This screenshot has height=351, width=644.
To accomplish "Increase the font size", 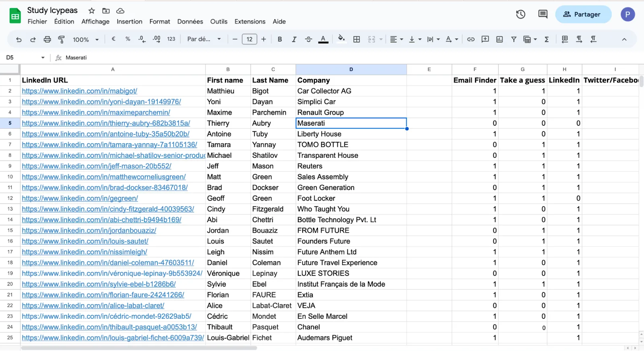I will pyautogui.click(x=264, y=39).
